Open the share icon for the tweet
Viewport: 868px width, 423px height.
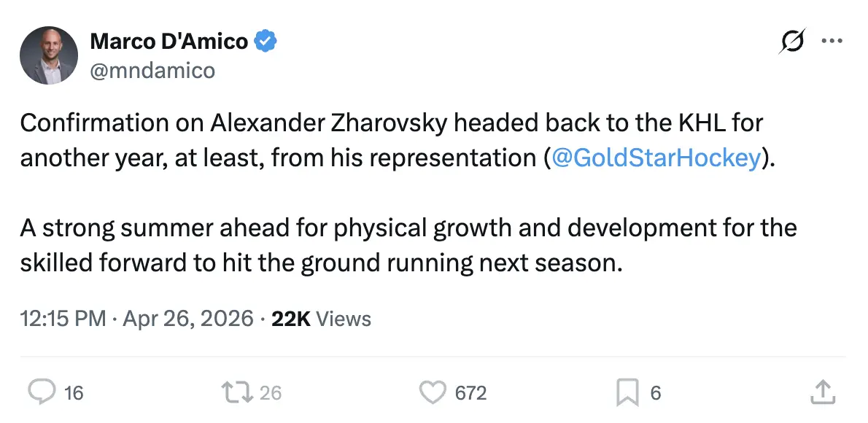[x=822, y=392]
